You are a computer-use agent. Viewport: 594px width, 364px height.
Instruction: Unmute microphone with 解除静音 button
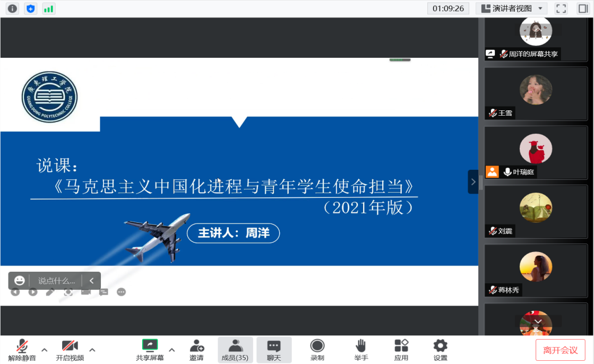[22, 350]
